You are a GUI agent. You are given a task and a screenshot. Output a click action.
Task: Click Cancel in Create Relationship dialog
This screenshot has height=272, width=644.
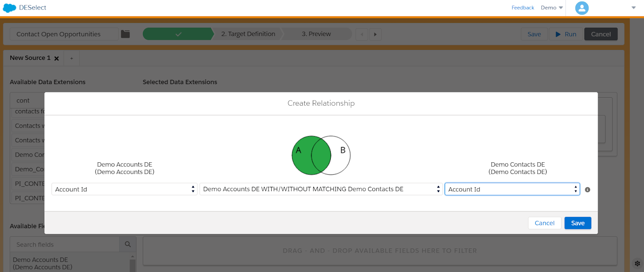(545, 223)
